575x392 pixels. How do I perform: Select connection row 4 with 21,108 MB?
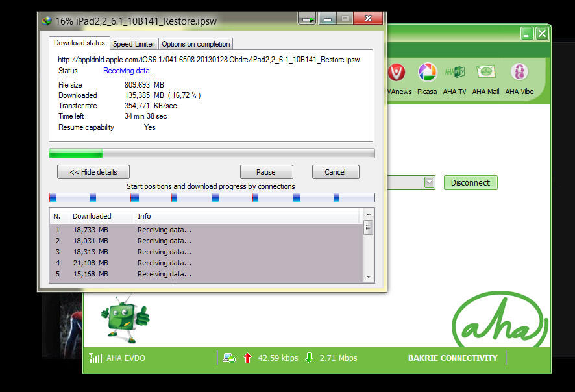click(206, 263)
